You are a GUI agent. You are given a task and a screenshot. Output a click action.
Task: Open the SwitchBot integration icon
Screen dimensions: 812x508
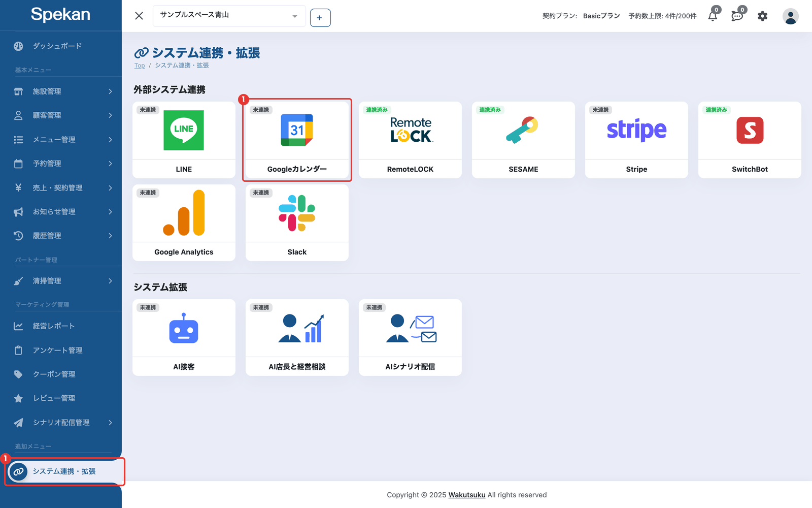coord(750,130)
